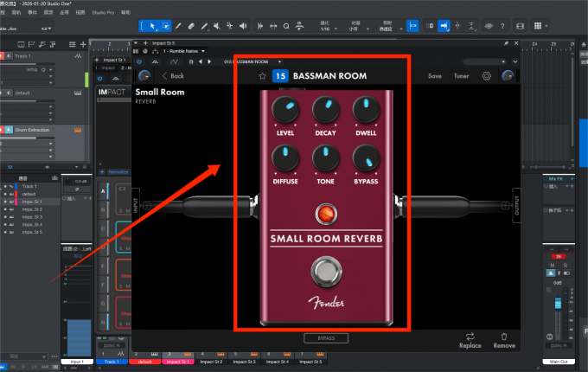The image size is (588, 372).
Task: Click Remove pedal trash button
Action: [x=504, y=341]
